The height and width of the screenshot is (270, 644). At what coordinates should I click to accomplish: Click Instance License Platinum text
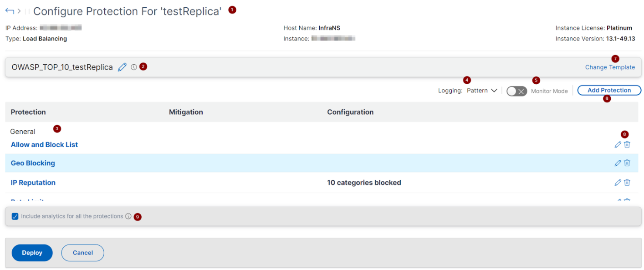[594, 28]
